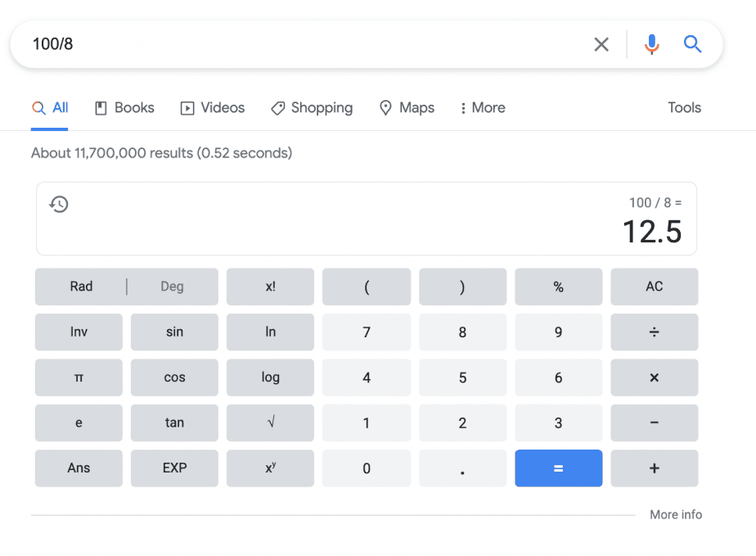Viewport: 756px width, 556px height.
Task: Open the Books results tab
Action: pyautogui.click(x=124, y=107)
